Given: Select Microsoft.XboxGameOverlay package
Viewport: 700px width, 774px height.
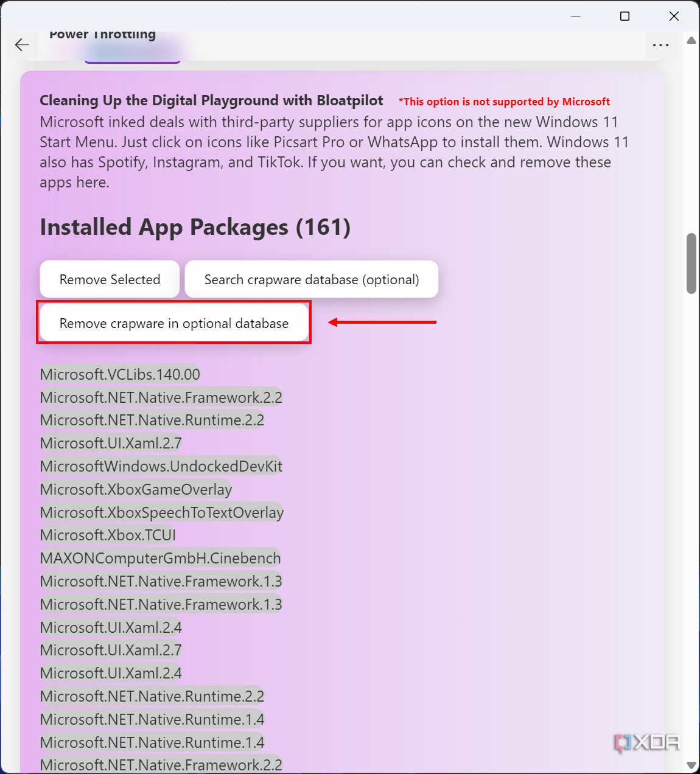Looking at the screenshot, I should [x=136, y=489].
